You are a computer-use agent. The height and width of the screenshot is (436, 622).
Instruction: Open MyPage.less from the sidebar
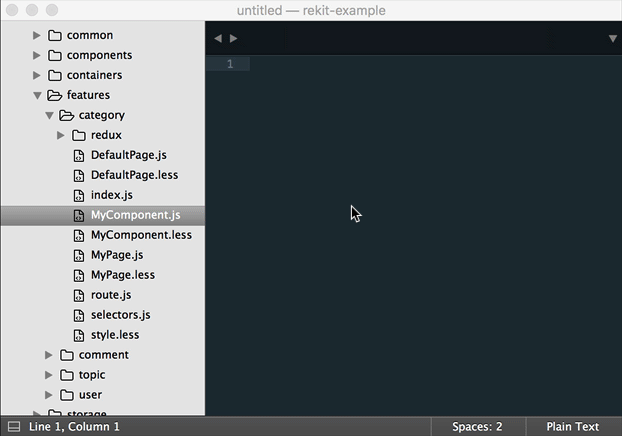point(123,275)
